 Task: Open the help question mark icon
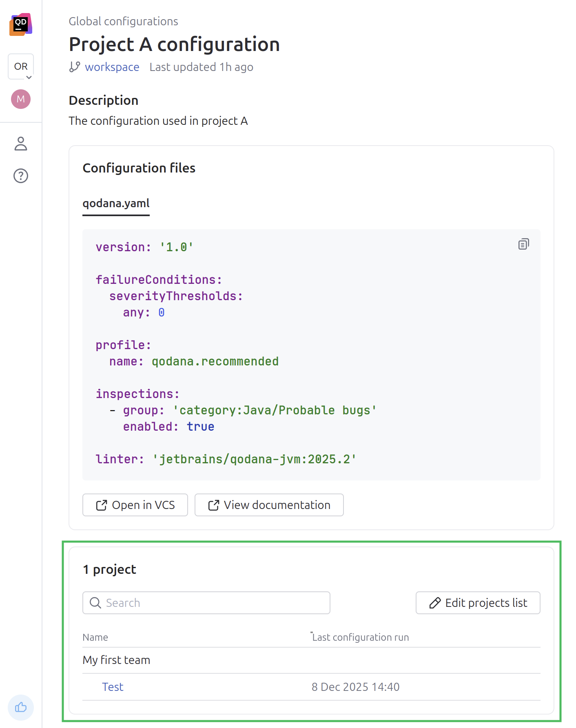coord(21,176)
